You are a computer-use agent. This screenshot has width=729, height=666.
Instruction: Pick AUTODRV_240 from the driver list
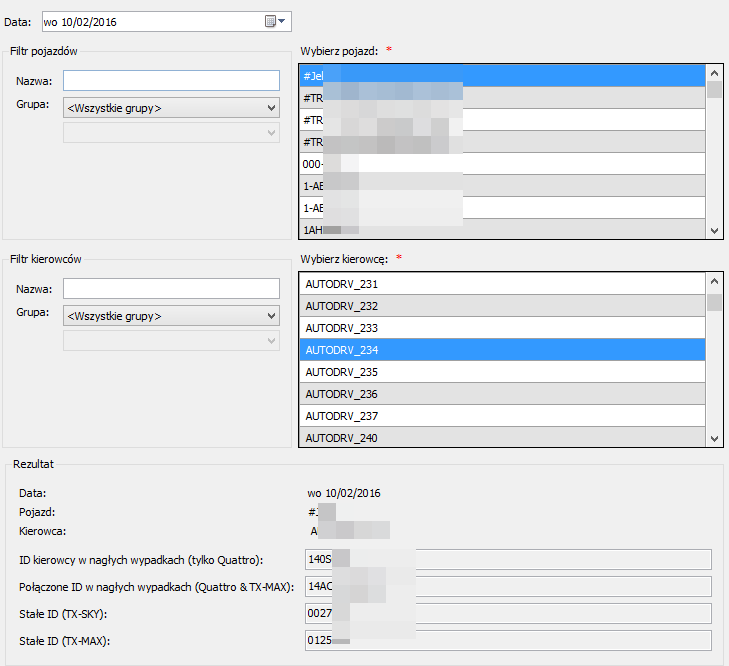[x=500, y=437]
